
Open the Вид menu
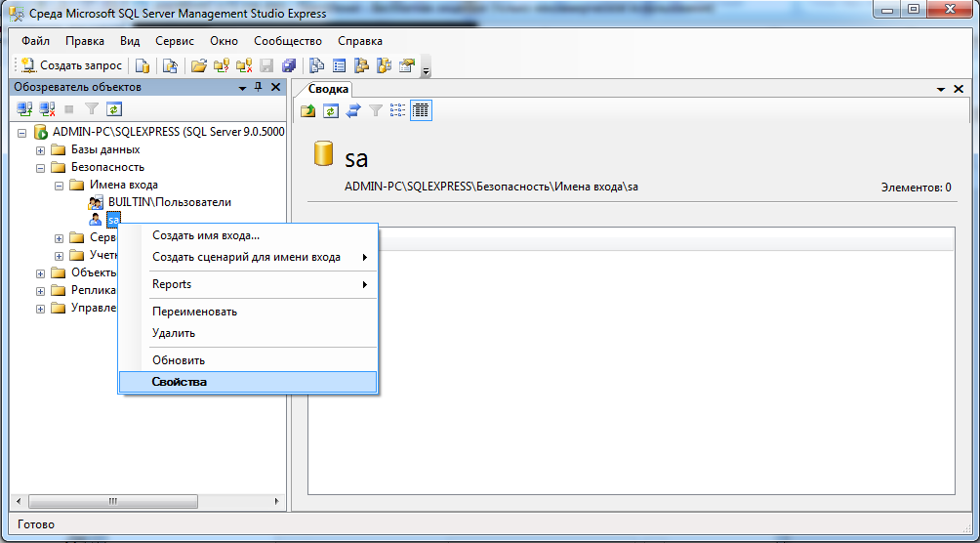click(130, 41)
